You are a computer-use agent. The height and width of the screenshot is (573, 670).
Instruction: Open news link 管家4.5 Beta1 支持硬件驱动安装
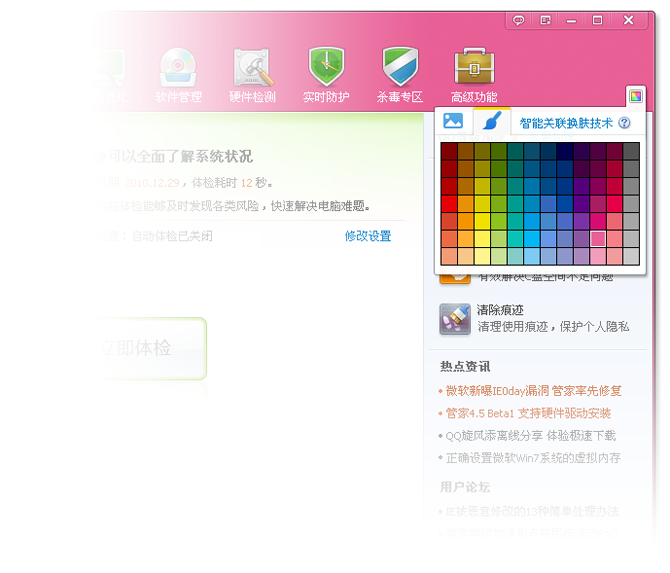(528, 413)
